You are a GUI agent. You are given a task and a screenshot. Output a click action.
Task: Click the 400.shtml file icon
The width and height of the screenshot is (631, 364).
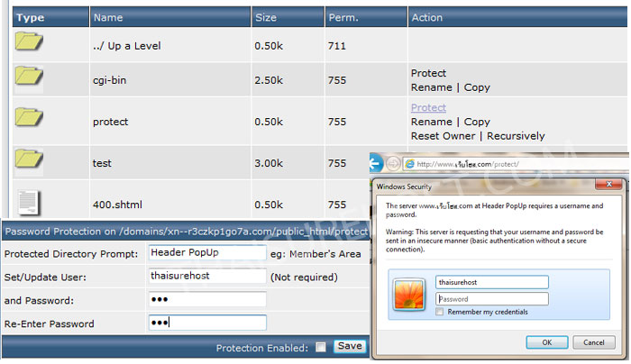pyautogui.click(x=29, y=203)
